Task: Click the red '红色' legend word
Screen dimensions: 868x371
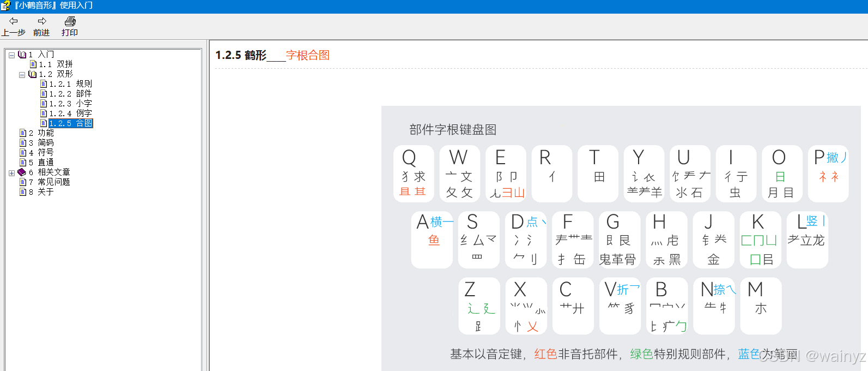Action: point(546,354)
